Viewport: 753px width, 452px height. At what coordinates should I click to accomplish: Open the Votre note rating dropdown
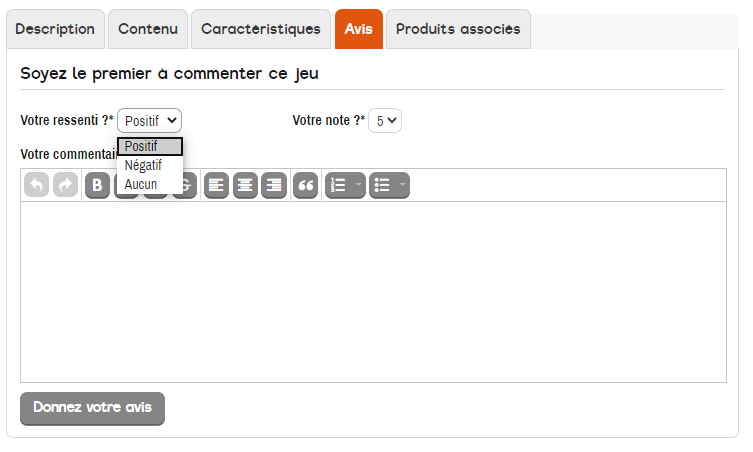click(x=385, y=120)
